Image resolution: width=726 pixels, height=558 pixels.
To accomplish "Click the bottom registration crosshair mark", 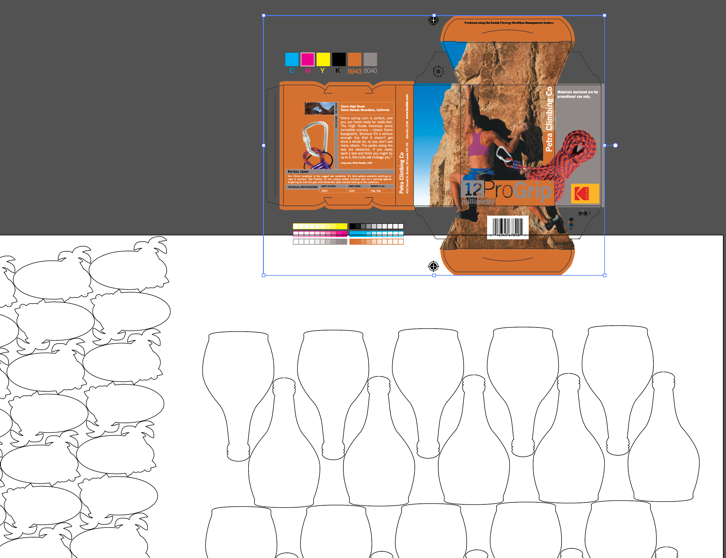I will [433, 267].
